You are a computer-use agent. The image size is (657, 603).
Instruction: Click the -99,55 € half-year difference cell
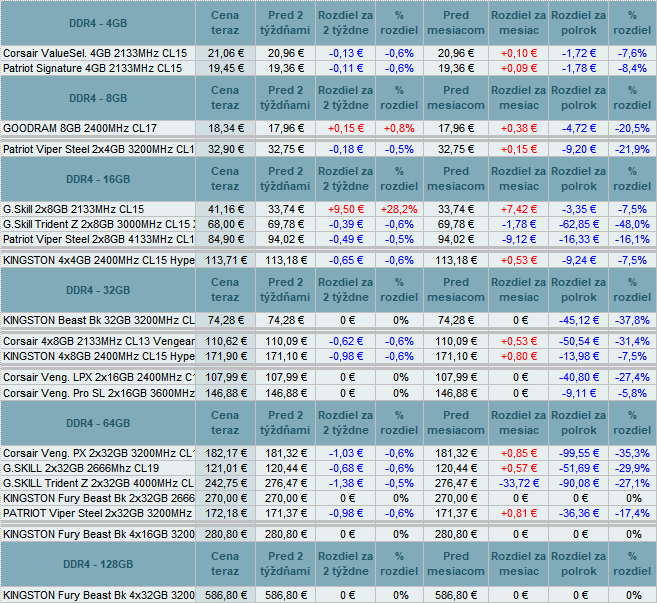579,453
